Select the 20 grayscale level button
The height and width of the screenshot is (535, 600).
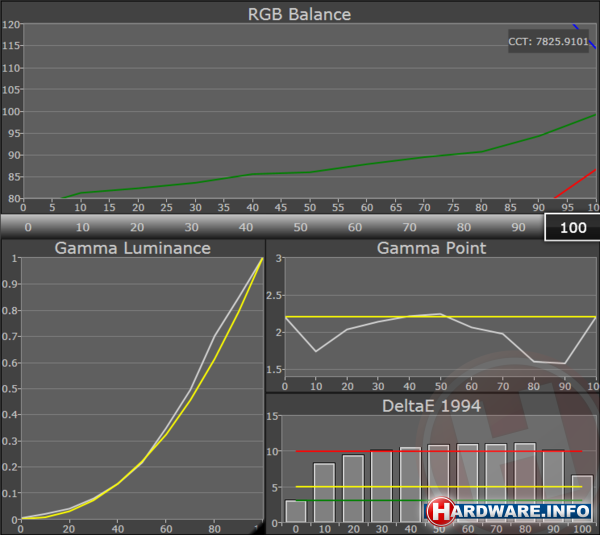(137, 227)
